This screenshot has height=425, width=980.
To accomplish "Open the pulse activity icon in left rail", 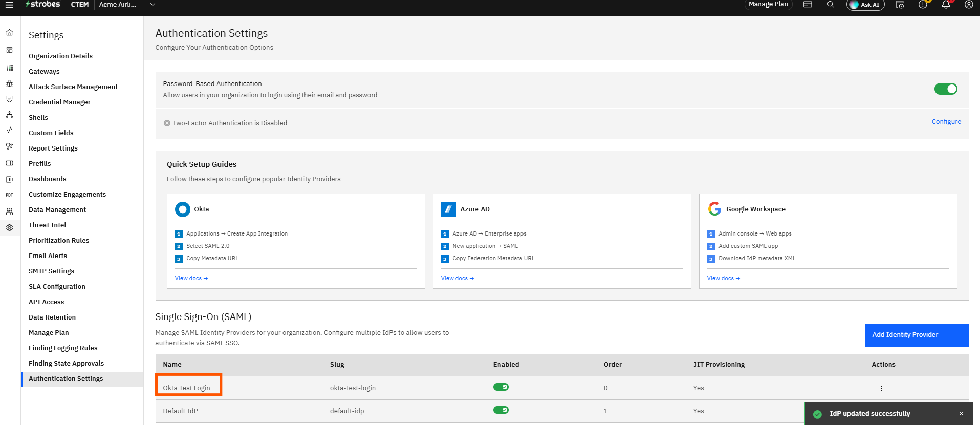I will coord(9,130).
